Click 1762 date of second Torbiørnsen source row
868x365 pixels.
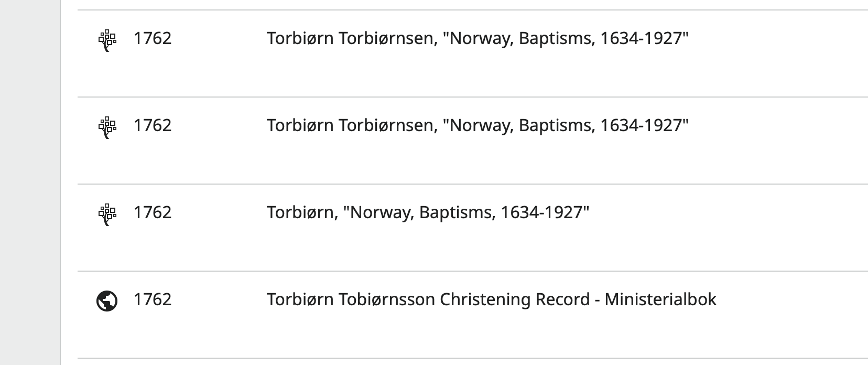click(153, 125)
